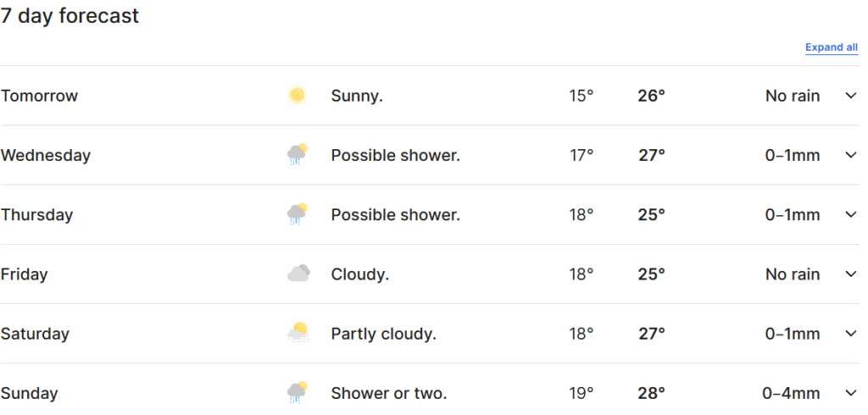The image size is (868, 415).
Task: Expand Sunday's forecast details chevron
Action: [851, 392]
